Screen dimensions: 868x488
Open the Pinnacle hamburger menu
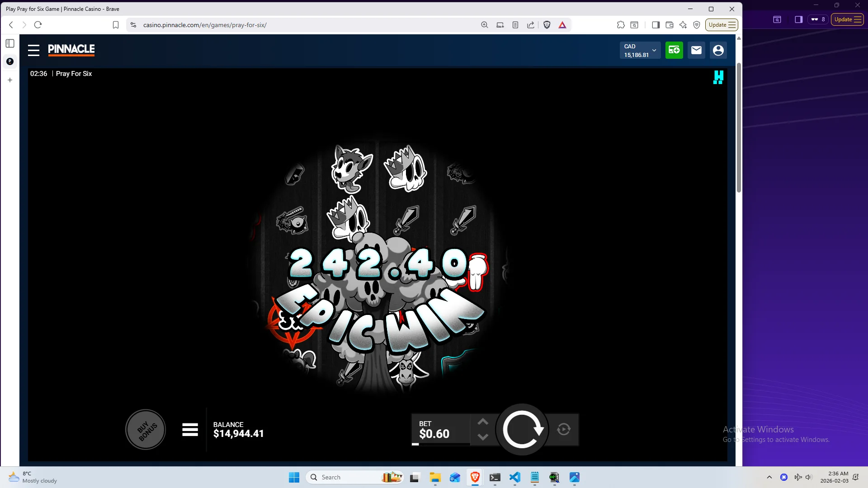34,50
